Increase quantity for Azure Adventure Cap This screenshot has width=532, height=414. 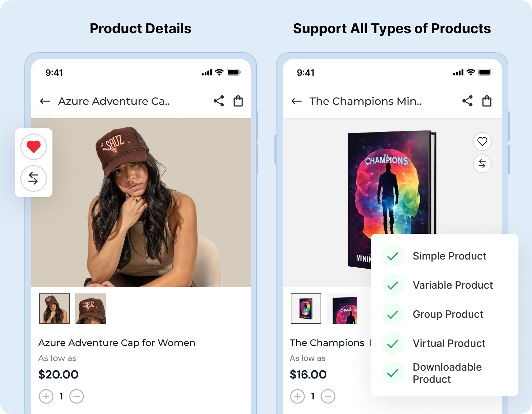46,396
